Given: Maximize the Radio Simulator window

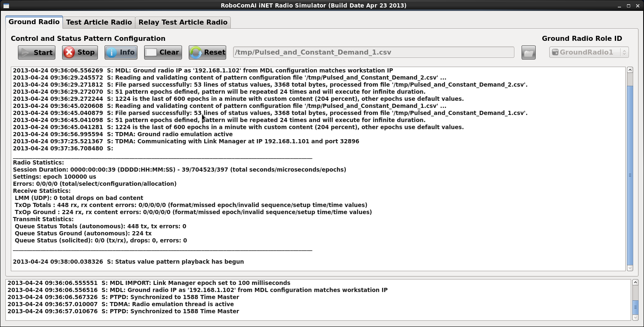Looking at the screenshot, I should tap(629, 6).
